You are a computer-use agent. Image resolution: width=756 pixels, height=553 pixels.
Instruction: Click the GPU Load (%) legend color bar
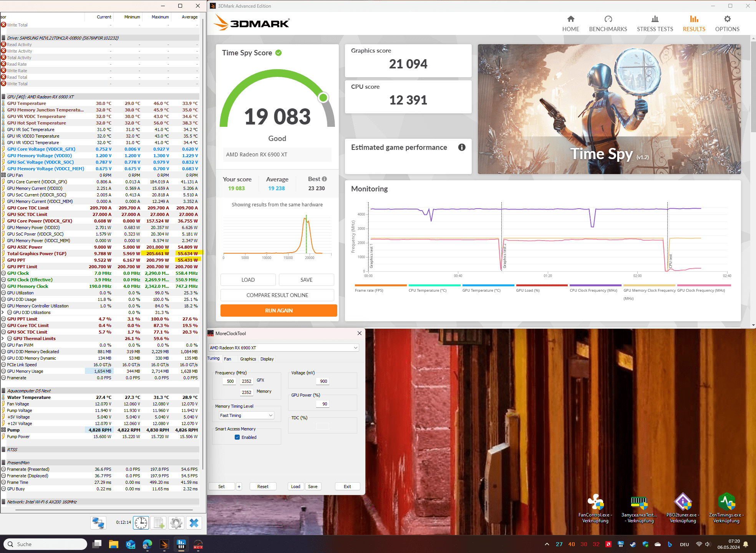click(x=542, y=286)
